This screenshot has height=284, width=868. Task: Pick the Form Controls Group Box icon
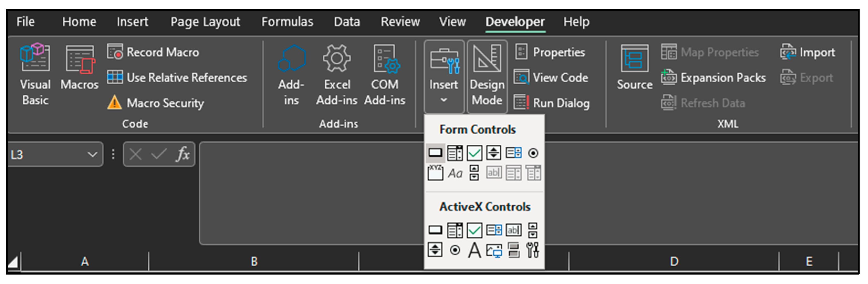(435, 173)
